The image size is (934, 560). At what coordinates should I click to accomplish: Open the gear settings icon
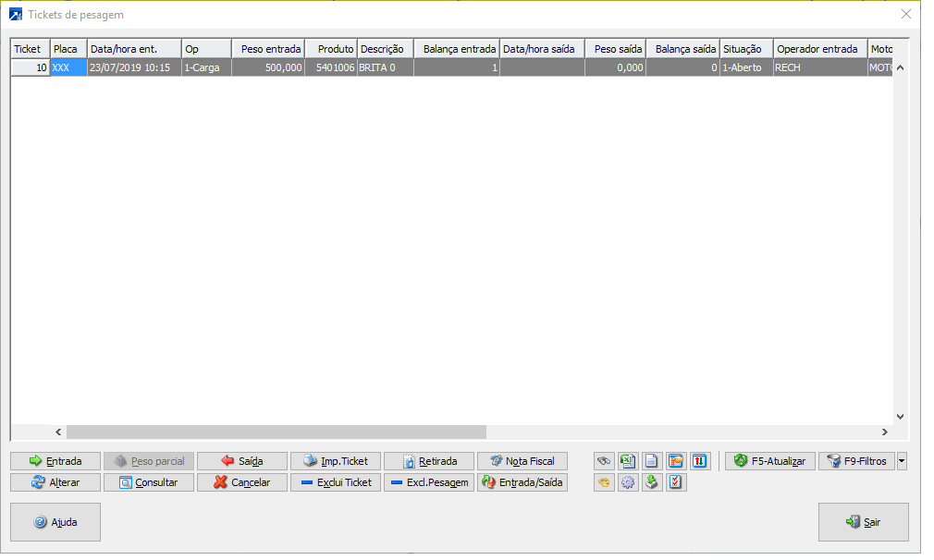pyautogui.click(x=628, y=482)
